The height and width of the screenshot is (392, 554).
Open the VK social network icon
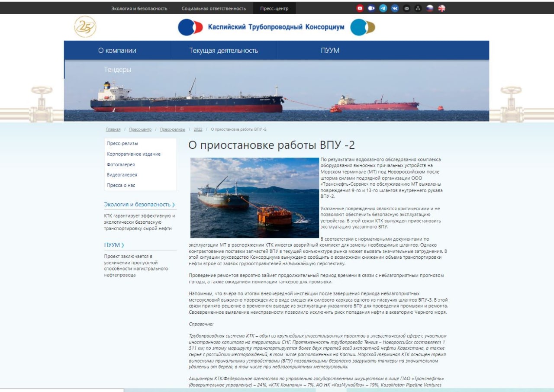coord(395,8)
